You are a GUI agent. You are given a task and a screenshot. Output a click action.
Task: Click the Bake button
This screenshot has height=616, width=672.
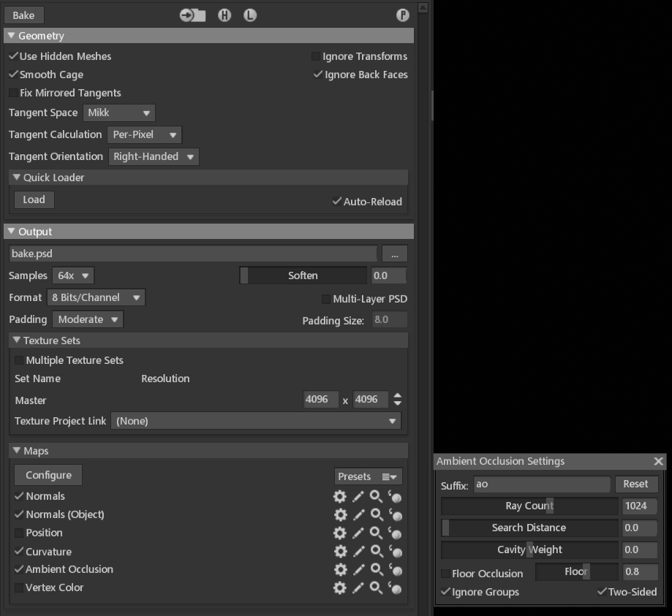pos(24,15)
